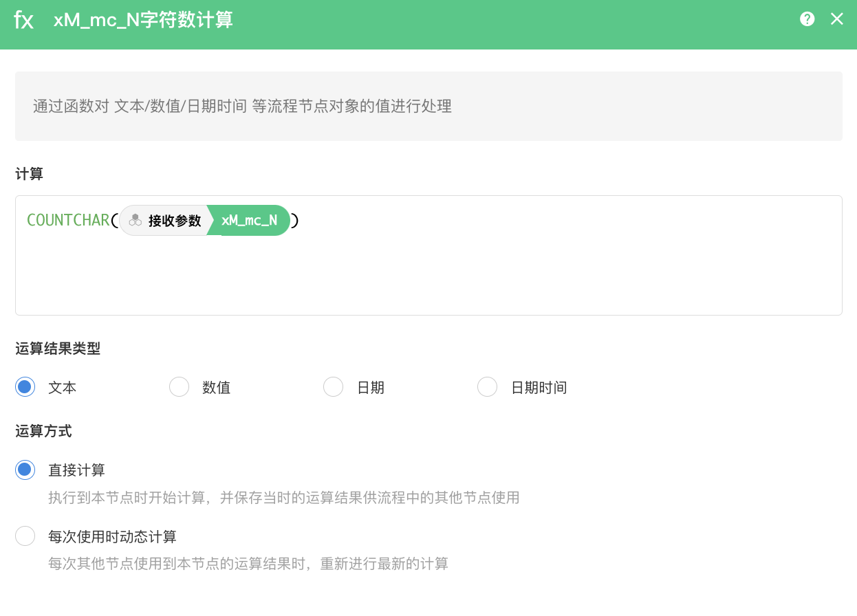
Task: Click the green xM_mc_N parameter tag
Action: pyautogui.click(x=249, y=221)
